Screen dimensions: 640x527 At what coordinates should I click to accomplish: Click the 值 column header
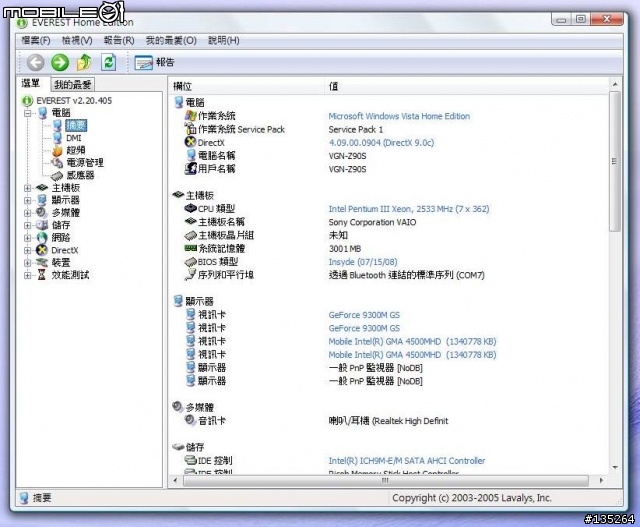coord(466,86)
